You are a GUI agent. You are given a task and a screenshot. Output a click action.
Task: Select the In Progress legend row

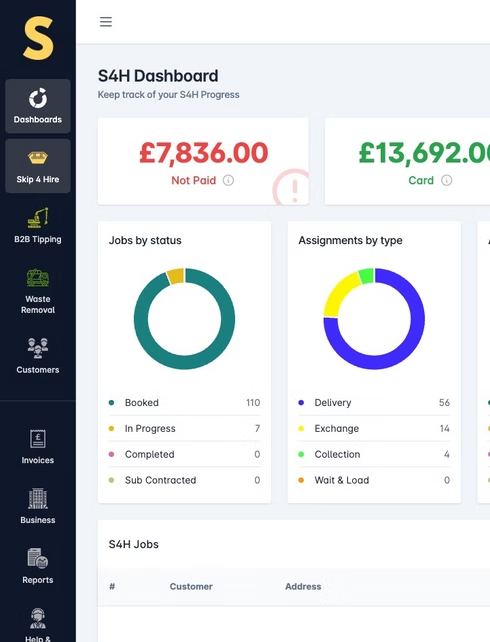click(x=184, y=428)
